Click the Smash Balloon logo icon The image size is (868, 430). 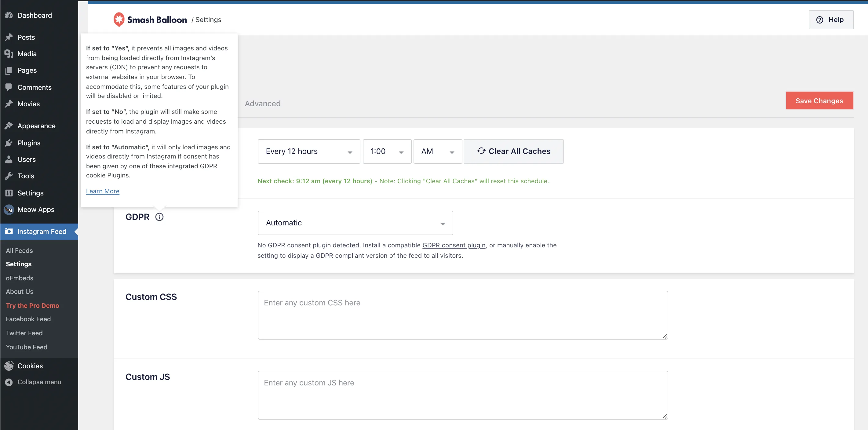(119, 20)
